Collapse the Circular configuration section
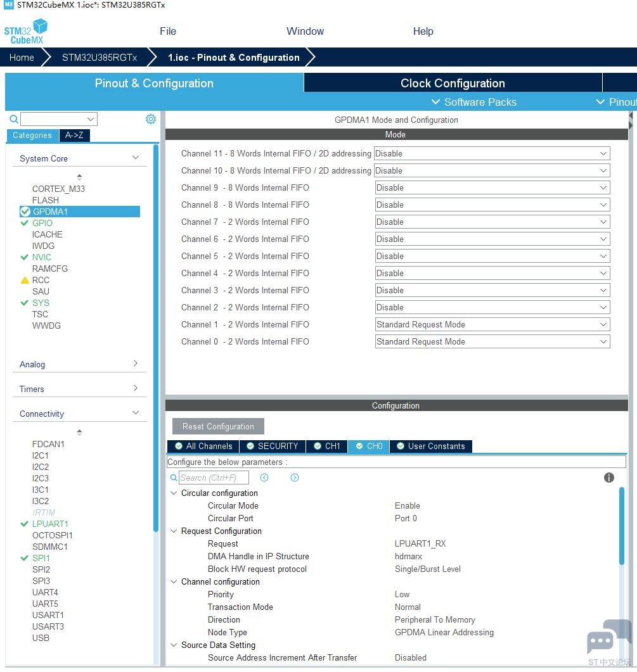The width and height of the screenshot is (637, 672). click(x=174, y=493)
